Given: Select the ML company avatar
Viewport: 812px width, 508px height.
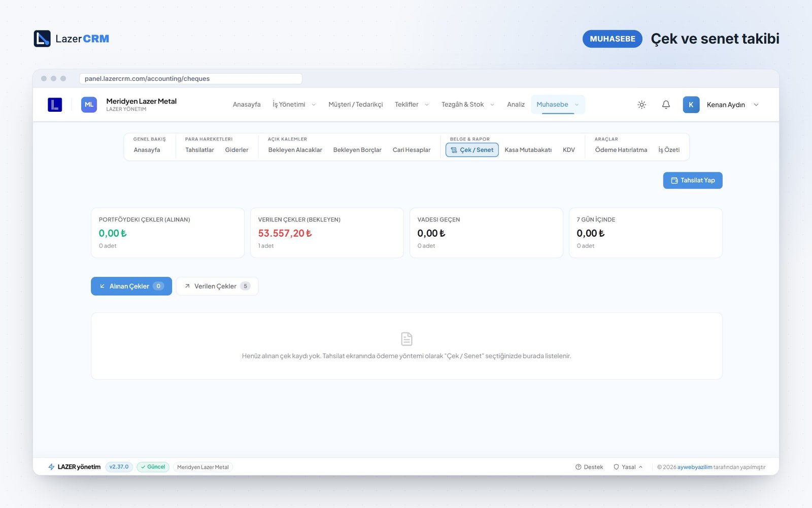Looking at the screenshot, I should pos(89,105).
